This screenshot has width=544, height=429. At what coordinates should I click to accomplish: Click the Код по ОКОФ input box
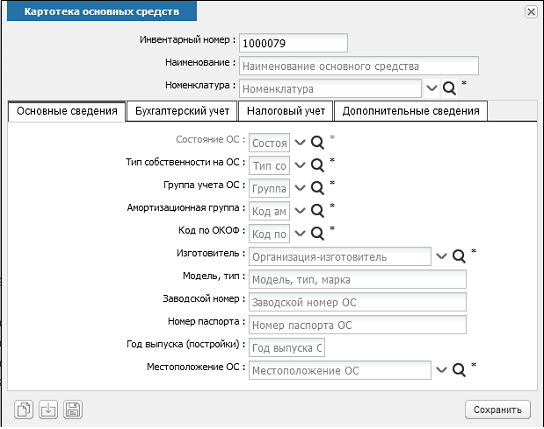point(269,234)
